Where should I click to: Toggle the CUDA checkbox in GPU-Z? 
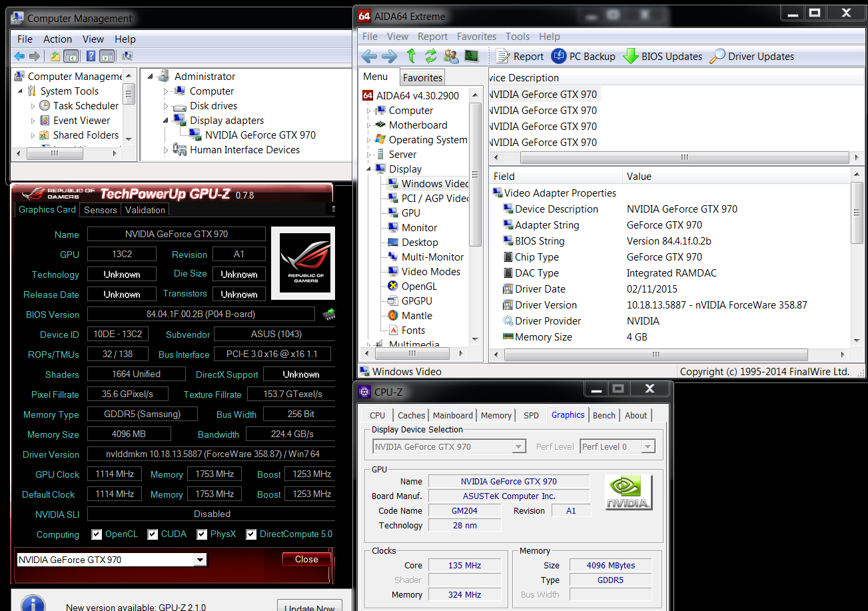(x=153, y=534)
